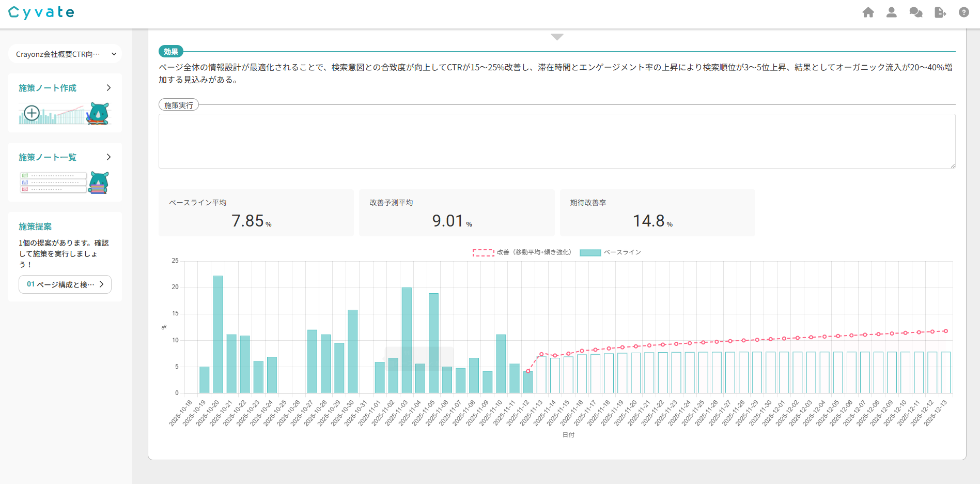Toggle the ベースライン legend item
The image size is (980, 484).
tap(610, 252)
